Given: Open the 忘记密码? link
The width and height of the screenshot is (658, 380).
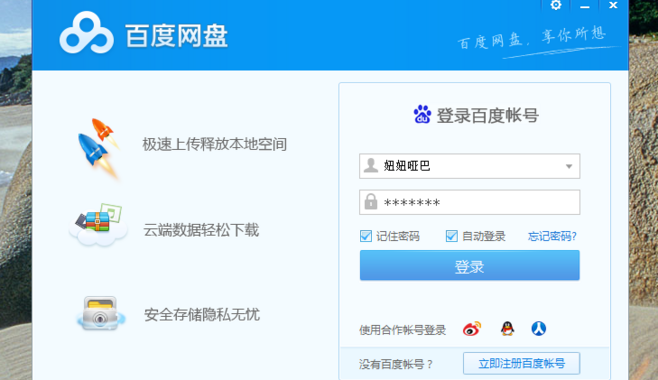Looking at the screenshot, I should click(552, 236).
